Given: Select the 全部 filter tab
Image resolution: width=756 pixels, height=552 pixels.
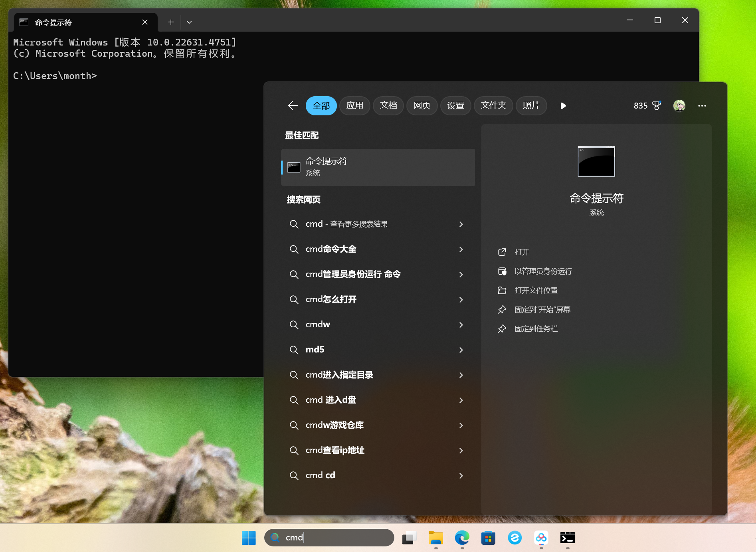Looking at the screenshot, I should tap(321, 106).
